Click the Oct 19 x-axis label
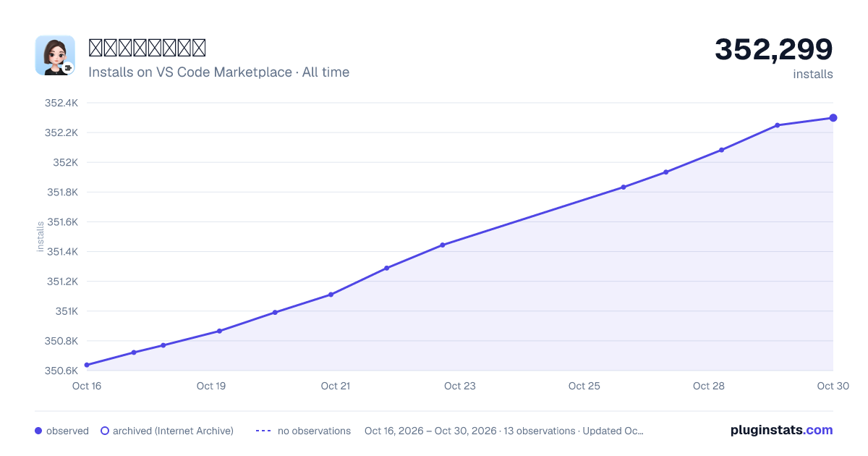This screenshot has height=456, width=868. (211, 386)
